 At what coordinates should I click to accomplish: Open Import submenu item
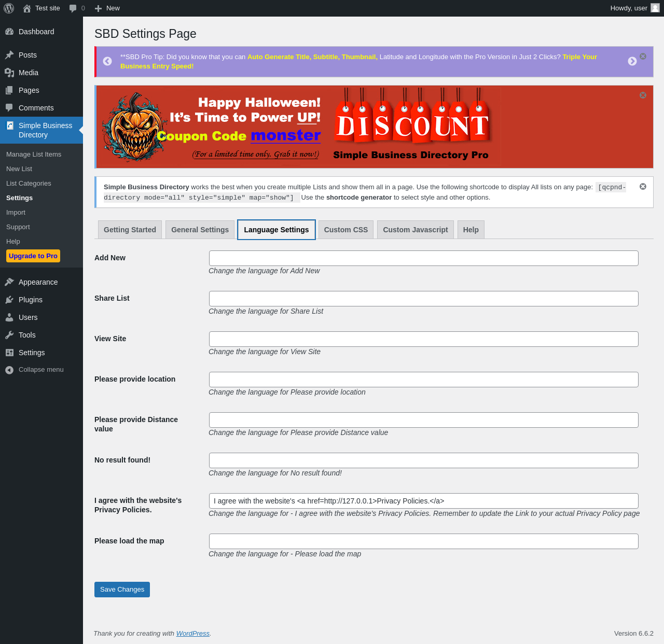click(x=16, y=213)
